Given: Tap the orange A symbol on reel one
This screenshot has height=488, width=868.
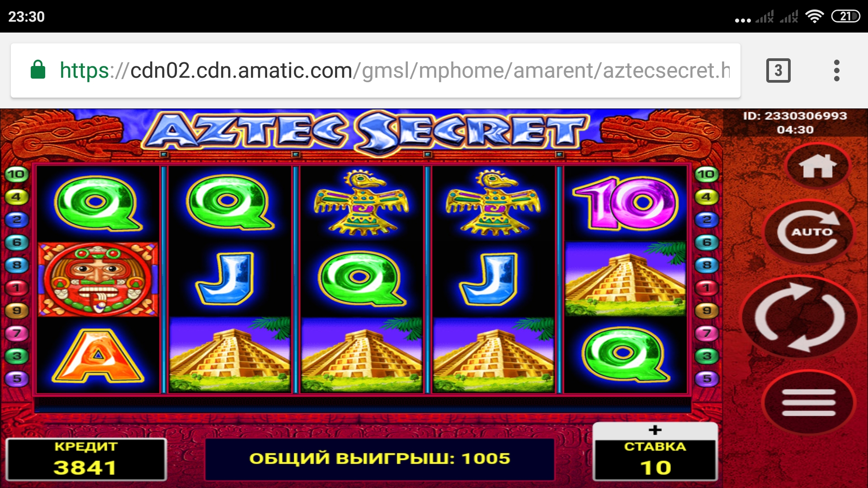Looking at the screenshot, I should pos(98,356).
